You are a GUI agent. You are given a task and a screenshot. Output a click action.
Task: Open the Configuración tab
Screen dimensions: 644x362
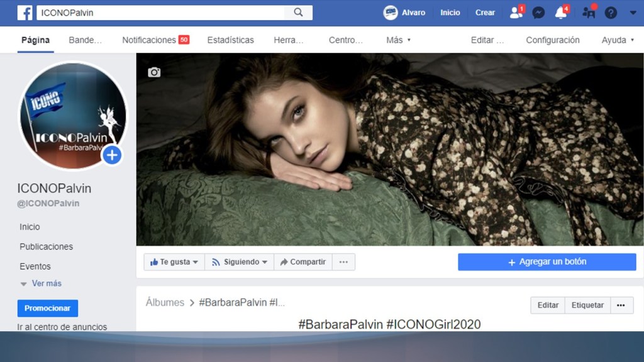click(552, 40)
